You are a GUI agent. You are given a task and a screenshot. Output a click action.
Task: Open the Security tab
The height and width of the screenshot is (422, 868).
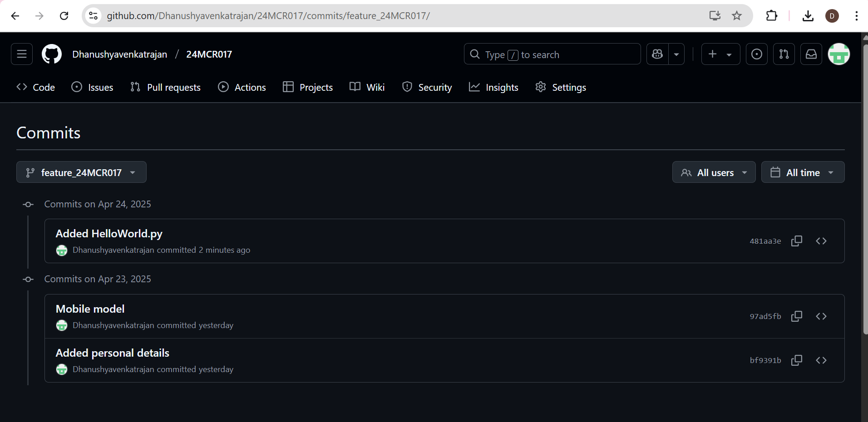427,87
